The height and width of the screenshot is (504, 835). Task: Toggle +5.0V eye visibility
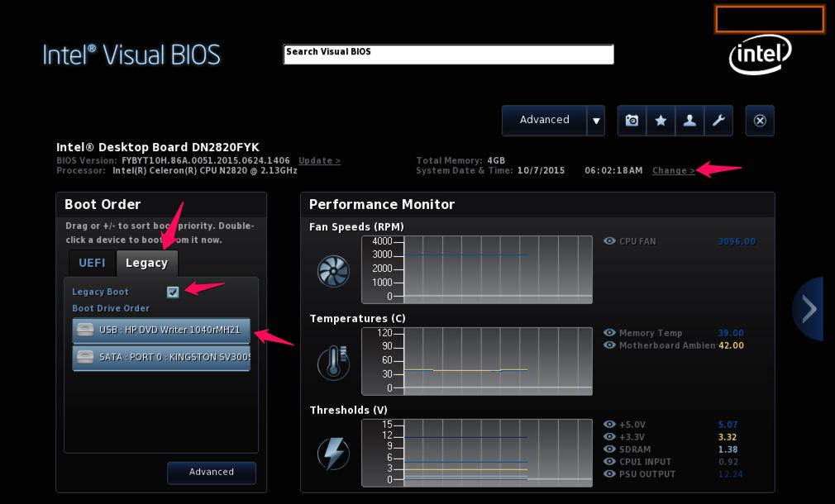coord(609,424)
